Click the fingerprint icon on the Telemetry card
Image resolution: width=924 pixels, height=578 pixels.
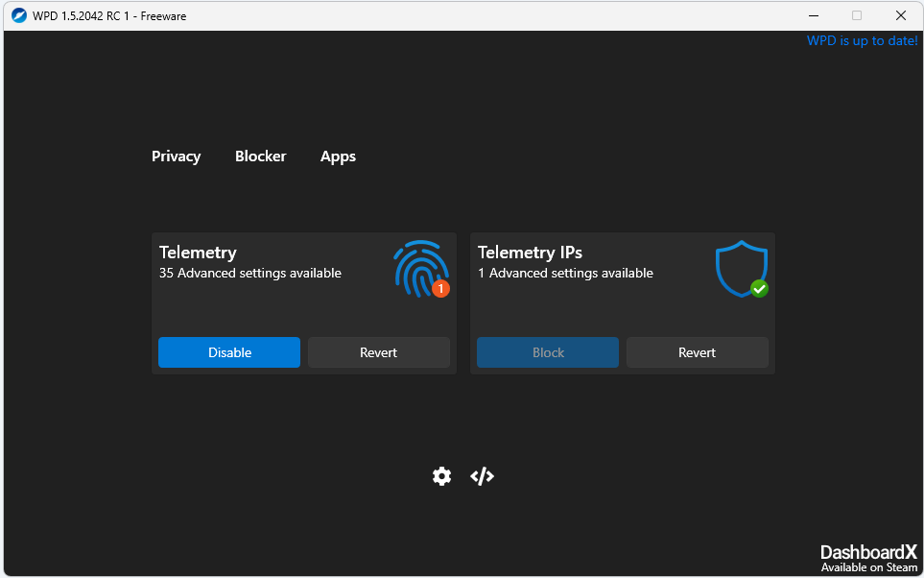click(x=417, y=267)
